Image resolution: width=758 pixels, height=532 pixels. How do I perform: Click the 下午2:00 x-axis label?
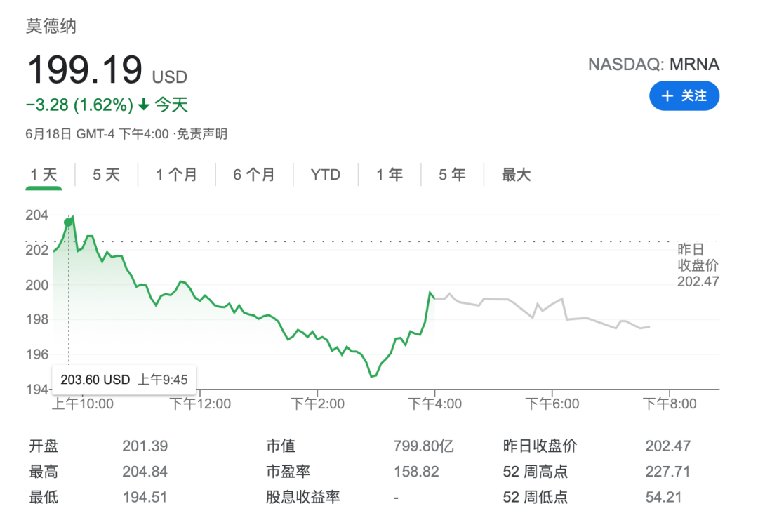click(318, 404)
